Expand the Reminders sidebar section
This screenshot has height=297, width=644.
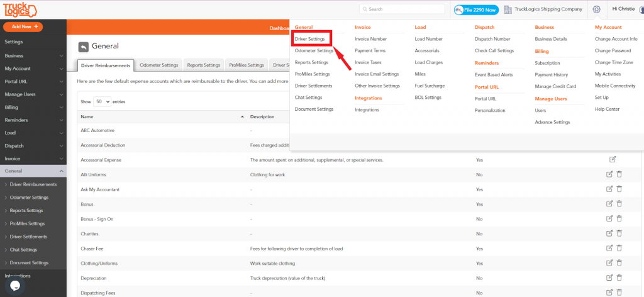click(33, 120)
